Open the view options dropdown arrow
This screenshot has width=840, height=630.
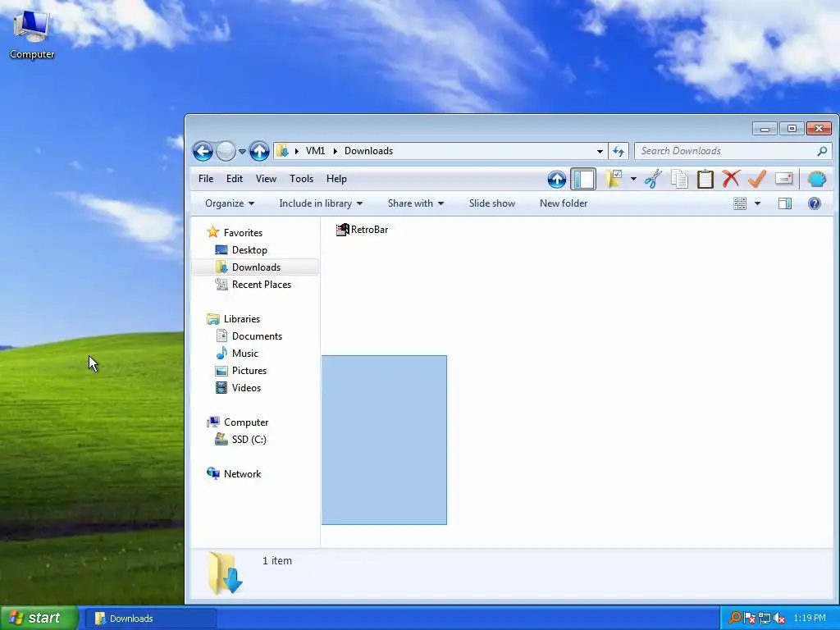[x=757, y=203]
